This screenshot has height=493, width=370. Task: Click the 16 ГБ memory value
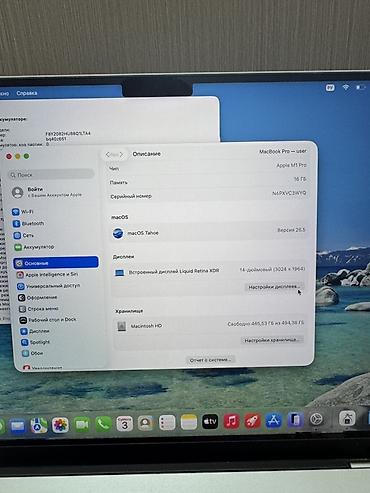coord(300,179)
